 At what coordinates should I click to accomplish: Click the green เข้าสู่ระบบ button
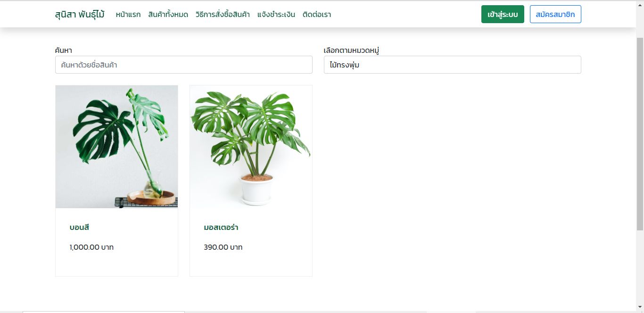[x=503, y=14]
